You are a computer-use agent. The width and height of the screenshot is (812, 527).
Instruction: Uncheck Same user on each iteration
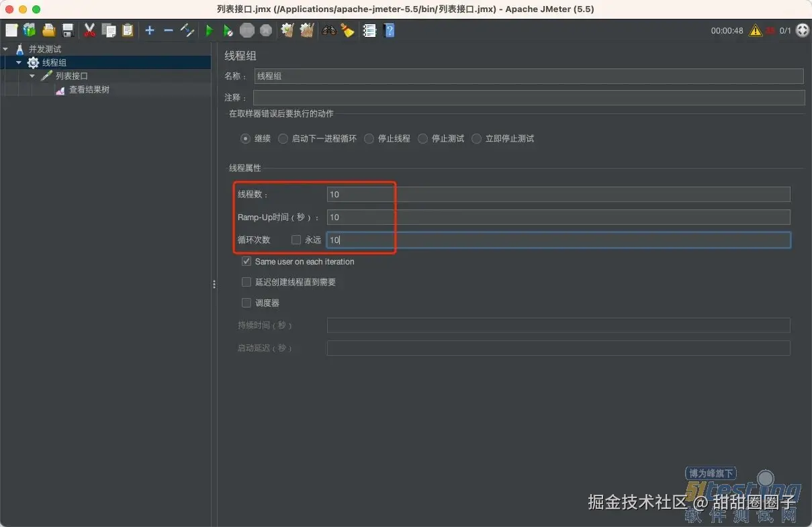point(246,261)
